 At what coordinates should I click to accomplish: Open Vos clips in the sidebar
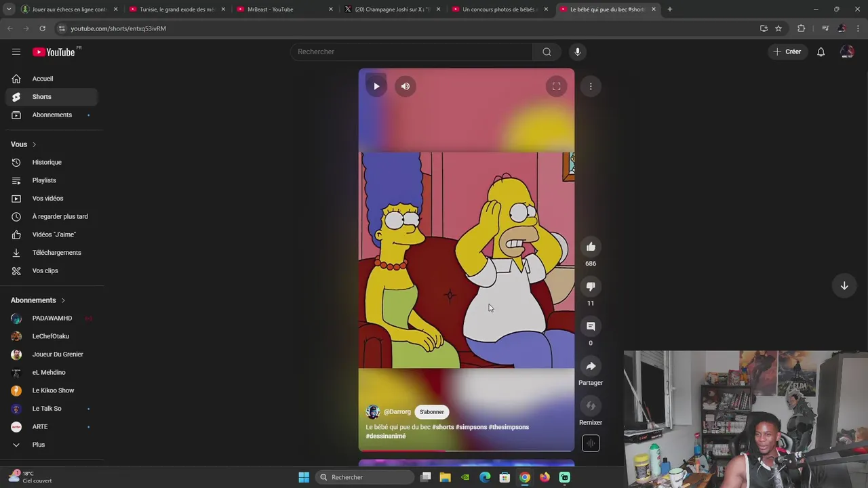52,270
